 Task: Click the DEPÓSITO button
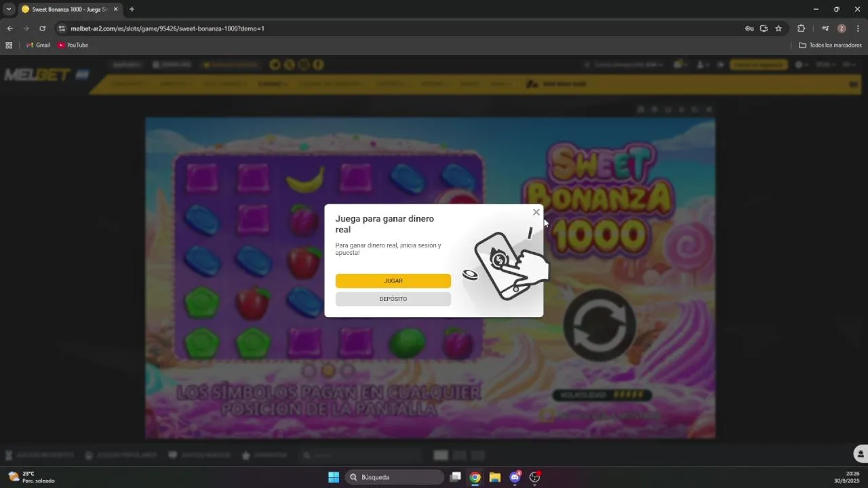(x=393, y=299)
